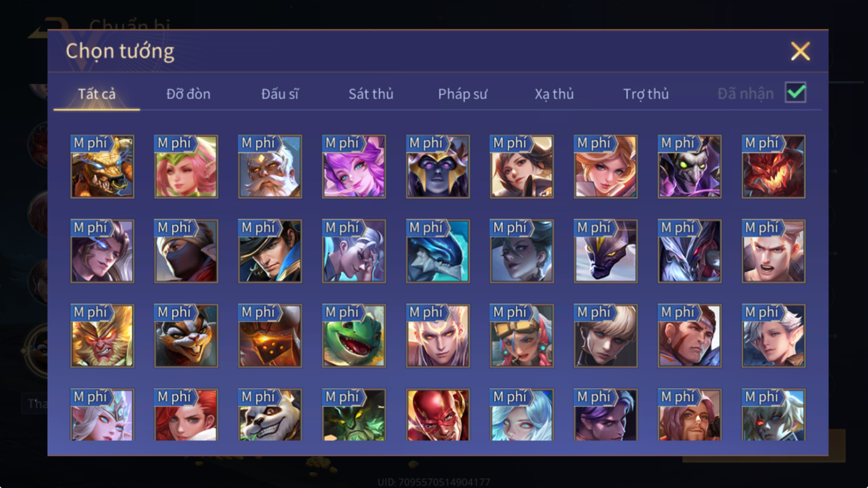This screenshot has height=488, width=868.
Task: Choose the white-bearded old man hero
Action: [270, 167]
